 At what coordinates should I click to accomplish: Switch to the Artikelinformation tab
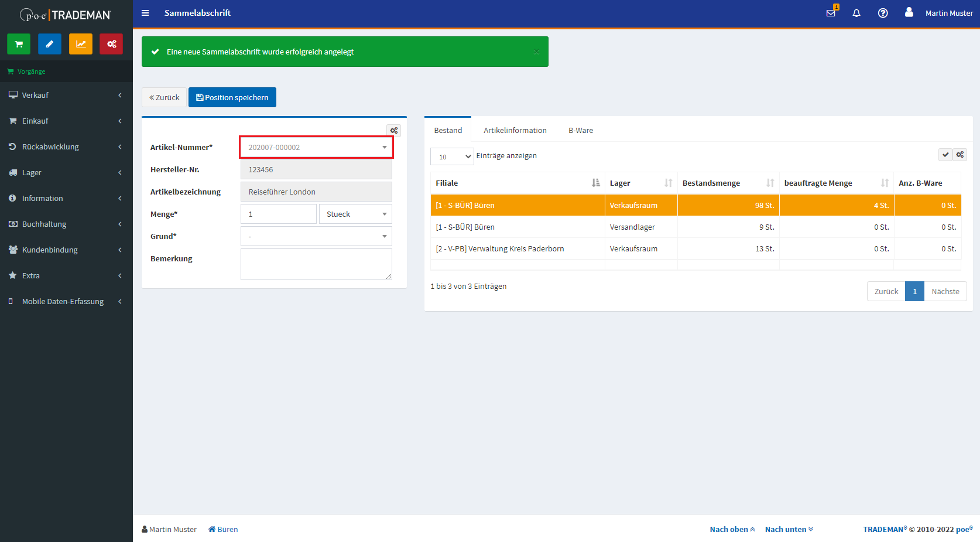pos(515,130)
